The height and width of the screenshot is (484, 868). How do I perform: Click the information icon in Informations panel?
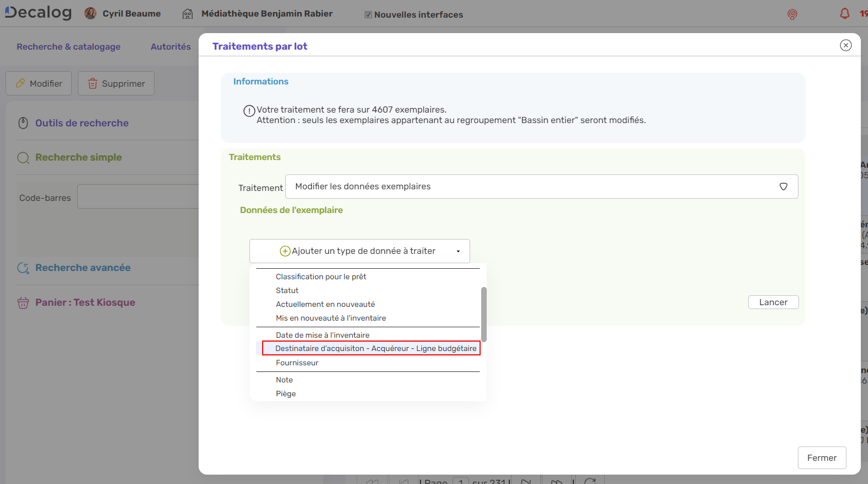coord(249,110)
